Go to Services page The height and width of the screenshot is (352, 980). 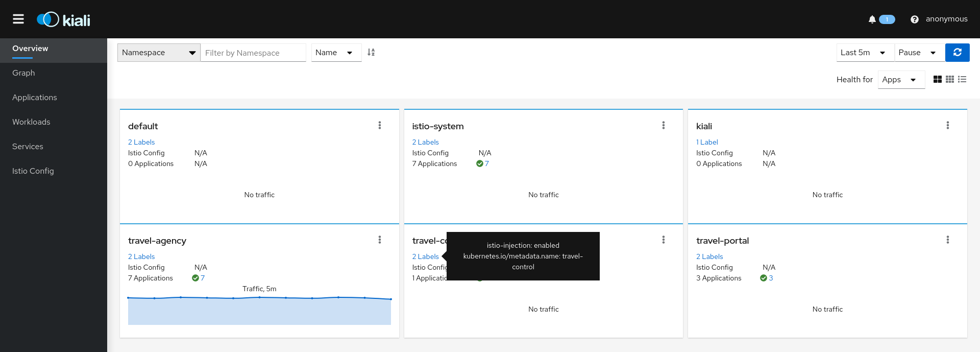click(54, 147)
